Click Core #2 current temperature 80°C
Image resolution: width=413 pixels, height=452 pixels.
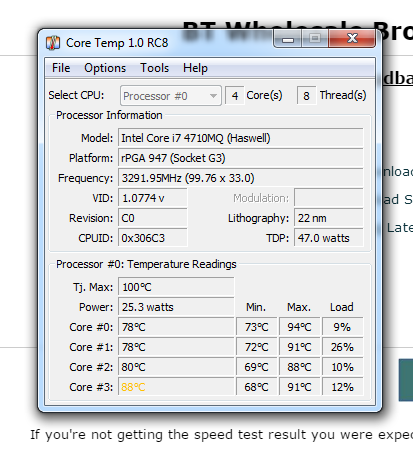[176, 367]
